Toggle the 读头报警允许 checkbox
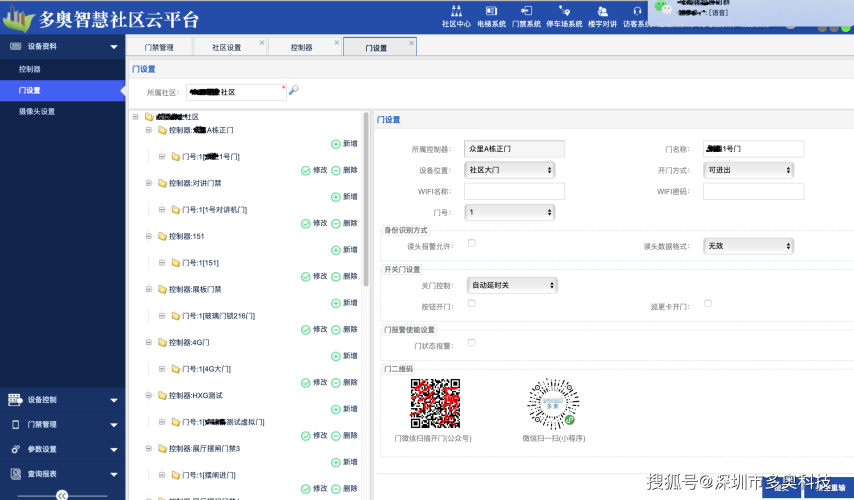Image resolution: width=854 pixels, height=500 pixels. pyautogui.click(x=472, y=243)
